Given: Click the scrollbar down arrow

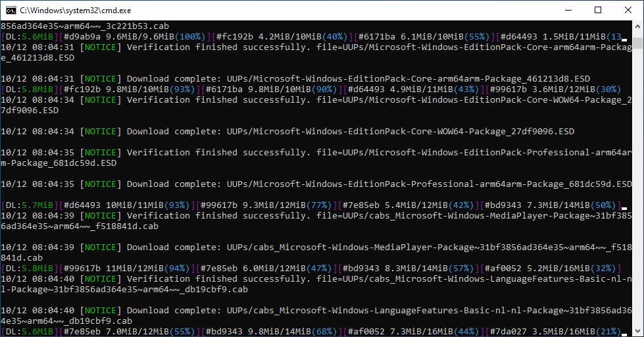Looking at the screenshot, I should coord(638,331).
